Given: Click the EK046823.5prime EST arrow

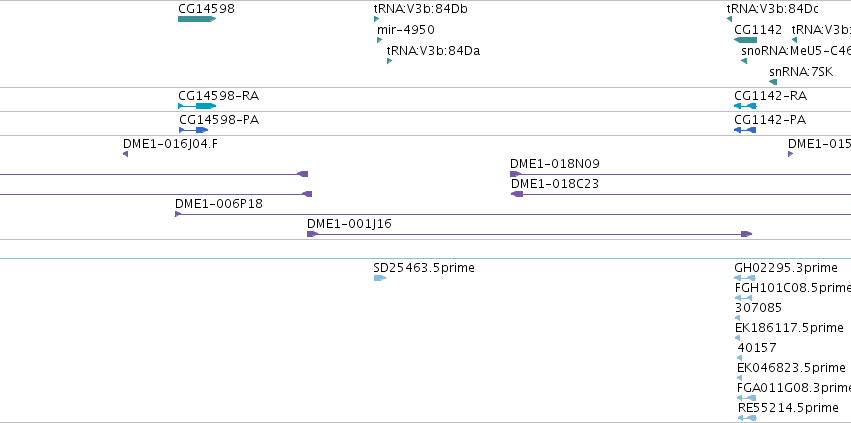Looking at the screenshot, I should point(739,378).
